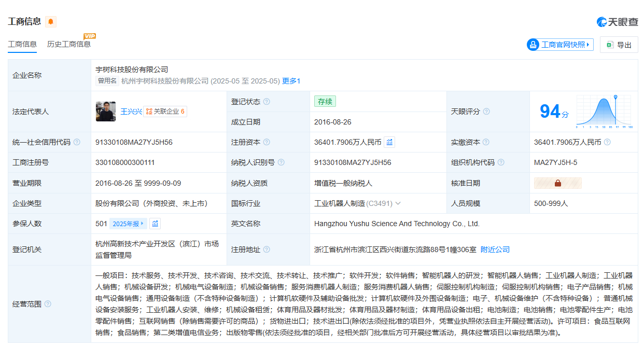Viewport: 644px width, 347px height.
Task: Click the 94分 score value
Action: click(554, 112)
